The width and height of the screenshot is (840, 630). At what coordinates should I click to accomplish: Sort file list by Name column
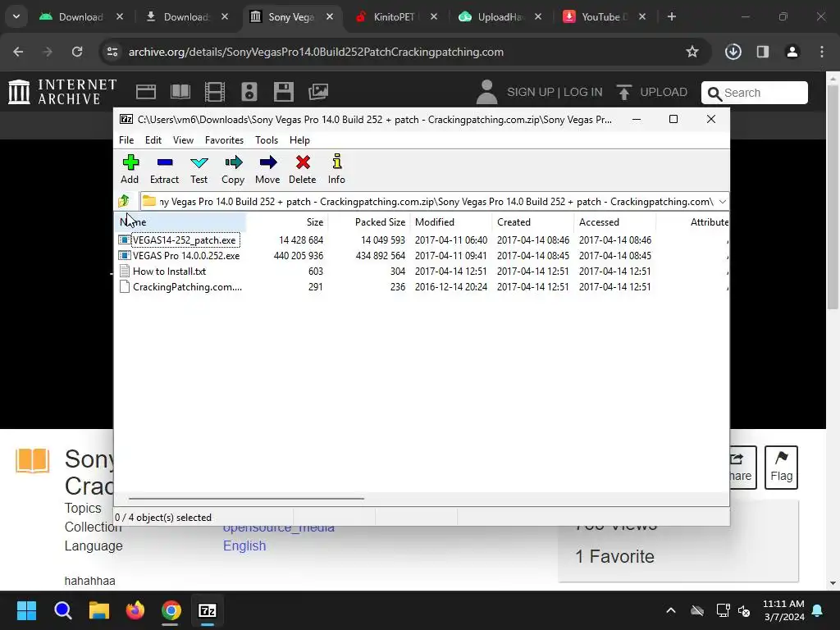(x=180, y=221)
